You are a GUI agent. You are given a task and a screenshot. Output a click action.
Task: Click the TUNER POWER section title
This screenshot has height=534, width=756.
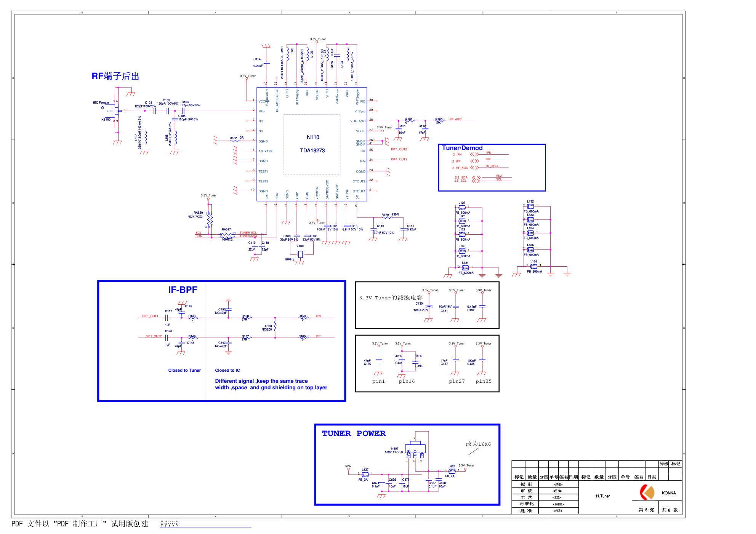pyautogui.click(x=354, y=433)
